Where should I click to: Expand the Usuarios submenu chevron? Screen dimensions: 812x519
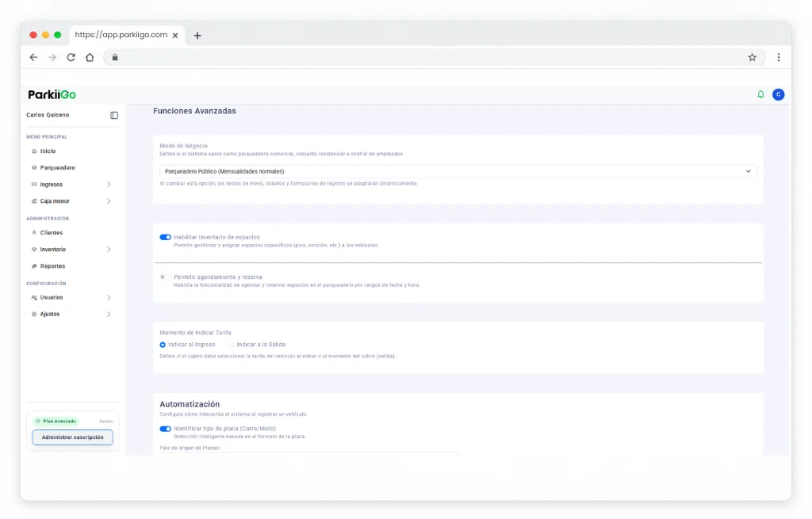tap(109, 297)
